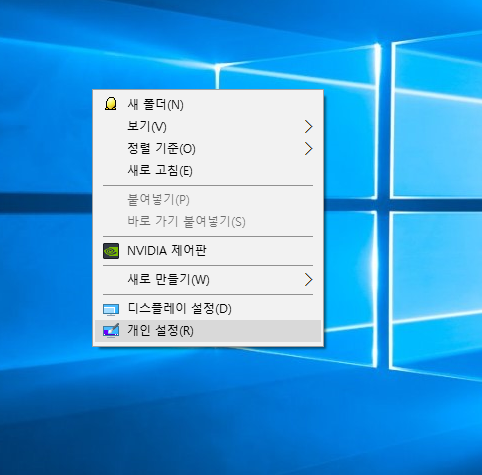482x475 pixels.
Task: Open 디스플레이 설정(D) from the menu
Action: coord(208,308)
